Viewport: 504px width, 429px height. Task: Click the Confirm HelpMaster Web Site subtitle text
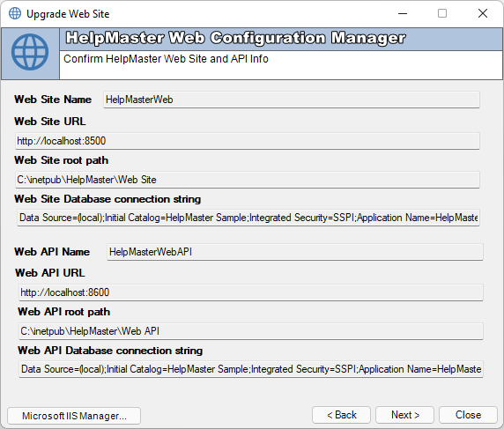click(x=166, y=59)
